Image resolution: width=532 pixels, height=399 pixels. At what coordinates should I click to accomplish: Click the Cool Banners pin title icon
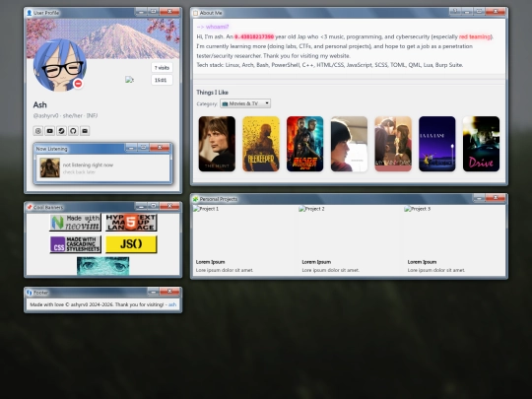[30, 207]
